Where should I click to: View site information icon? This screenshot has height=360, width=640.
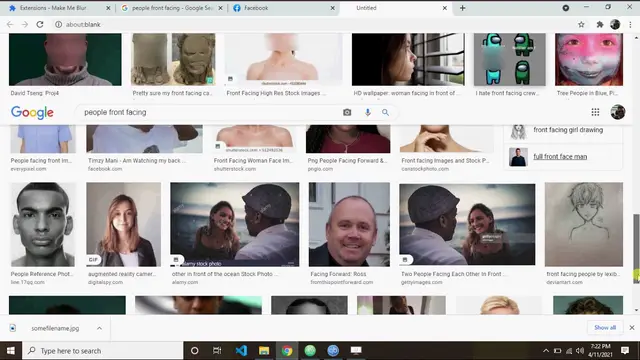(58, 24)
